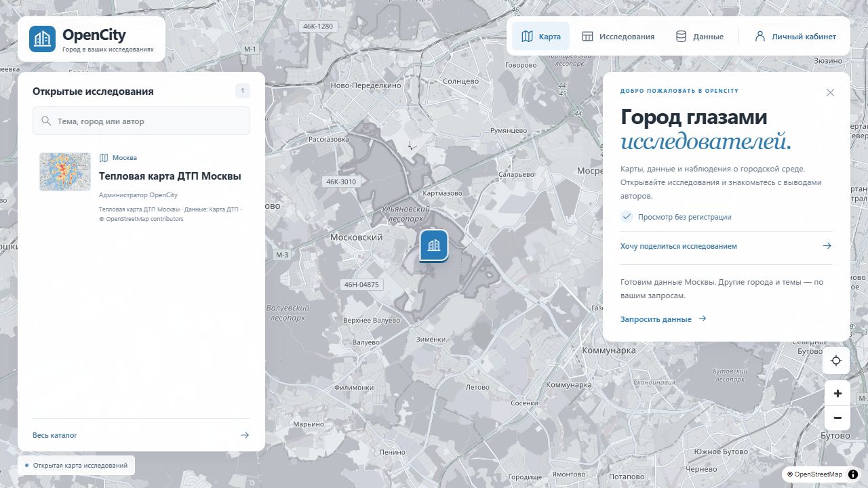Open the OpenStreetMap attribution link
The image size is (868, 488).
tap(818, 474)
